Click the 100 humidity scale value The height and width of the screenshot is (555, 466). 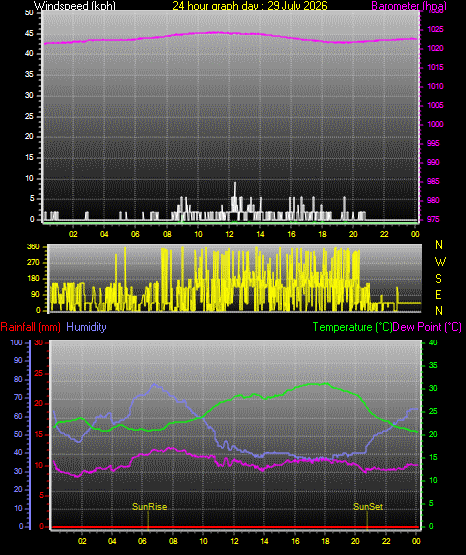[16, 342]
